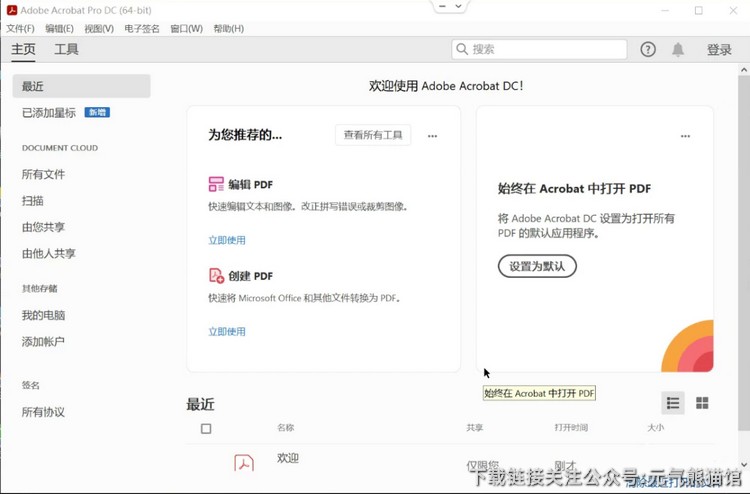This screenshot has width=750, height=494.
Task: Click the 创建 PDF tool icon
Action: [216, 276]
